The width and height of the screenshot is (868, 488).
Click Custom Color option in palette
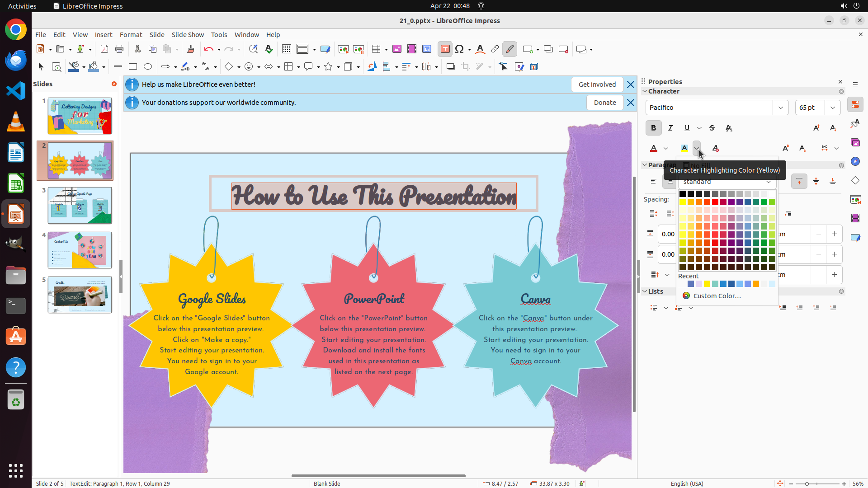point(717,296)
